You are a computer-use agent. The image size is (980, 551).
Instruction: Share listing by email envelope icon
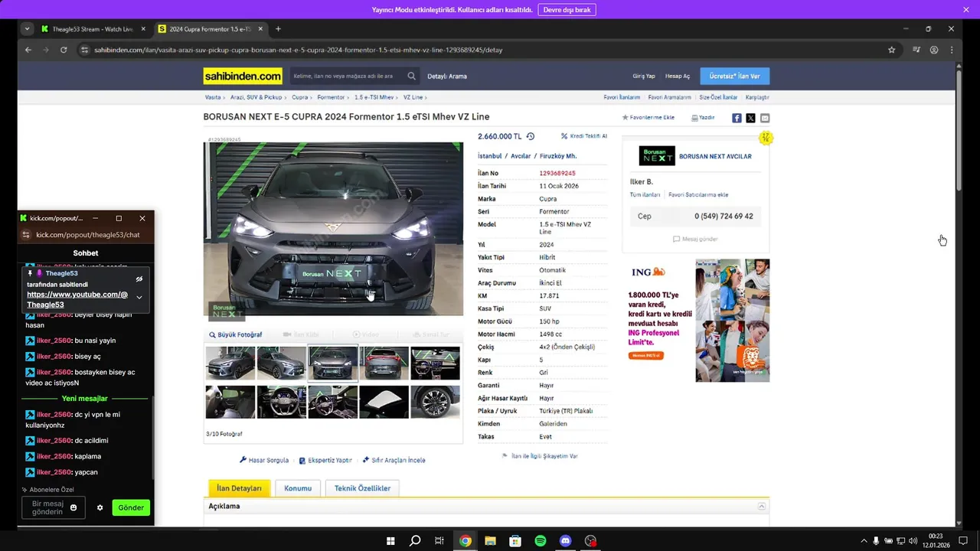(x=765, y=118)
